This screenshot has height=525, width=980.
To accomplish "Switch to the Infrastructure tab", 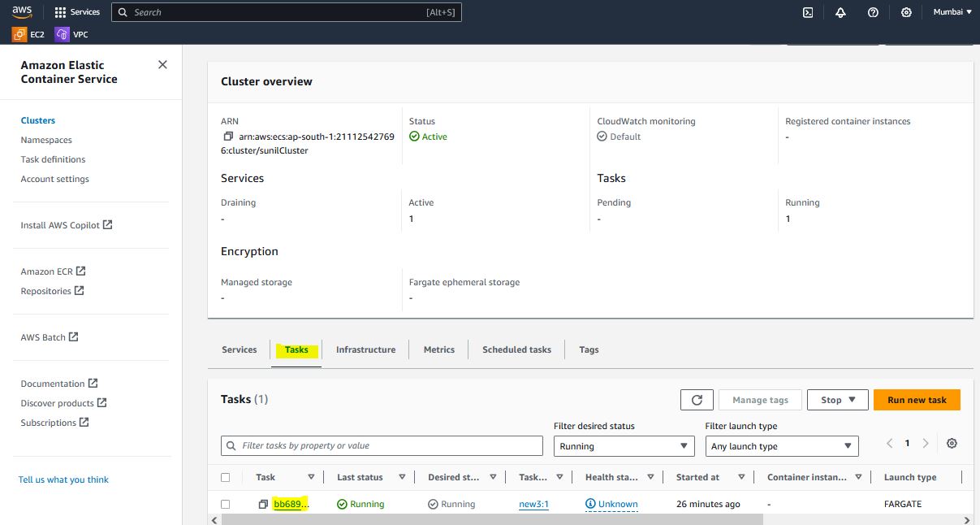I will [x=365, y=349].
